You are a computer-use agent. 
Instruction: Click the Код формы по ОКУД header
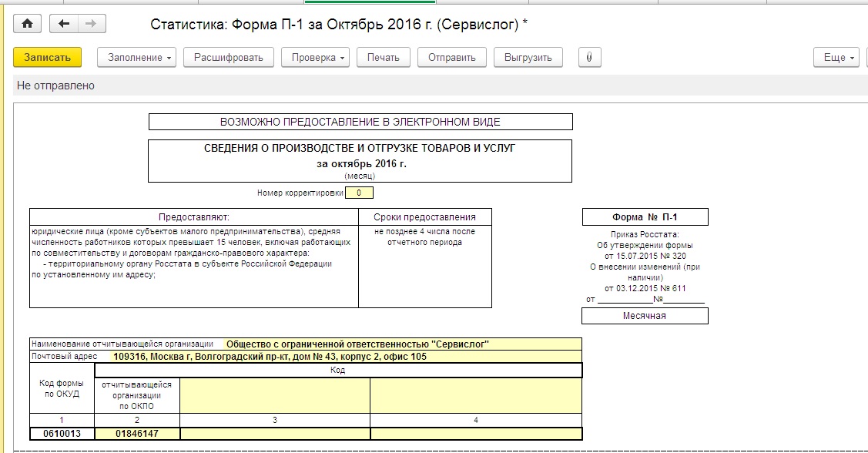click(62, 389)
